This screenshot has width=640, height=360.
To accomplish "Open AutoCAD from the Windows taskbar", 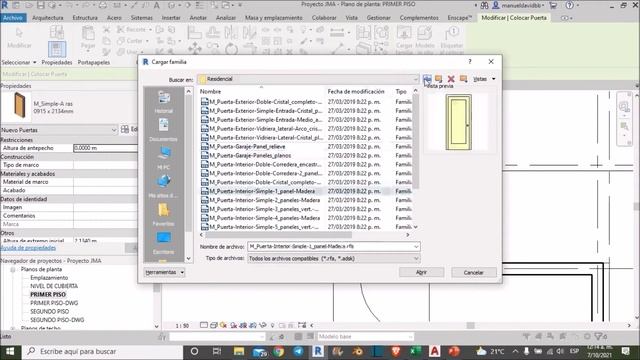I will point(435,351).
